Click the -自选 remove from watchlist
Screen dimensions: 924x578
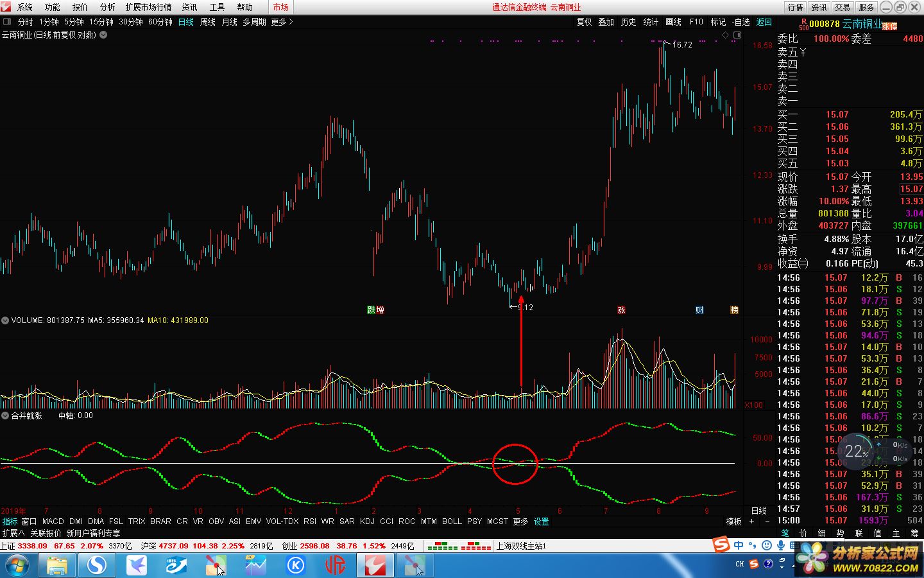(x=740, y=22)
